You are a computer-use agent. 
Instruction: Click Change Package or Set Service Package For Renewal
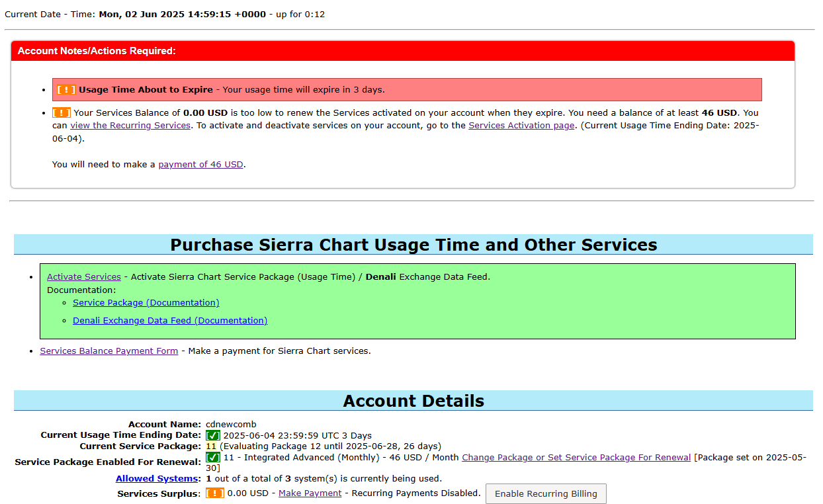pyautogui.click(x=576, y=457)
